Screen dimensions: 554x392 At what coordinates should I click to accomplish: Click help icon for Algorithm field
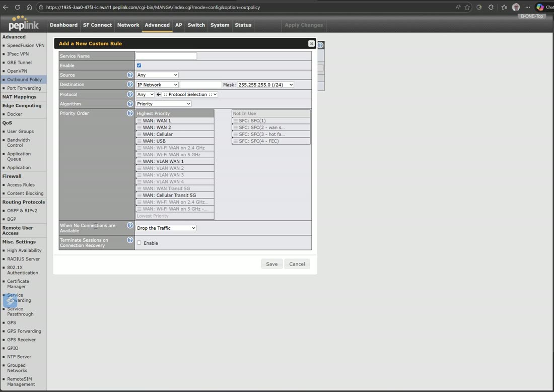130,104
